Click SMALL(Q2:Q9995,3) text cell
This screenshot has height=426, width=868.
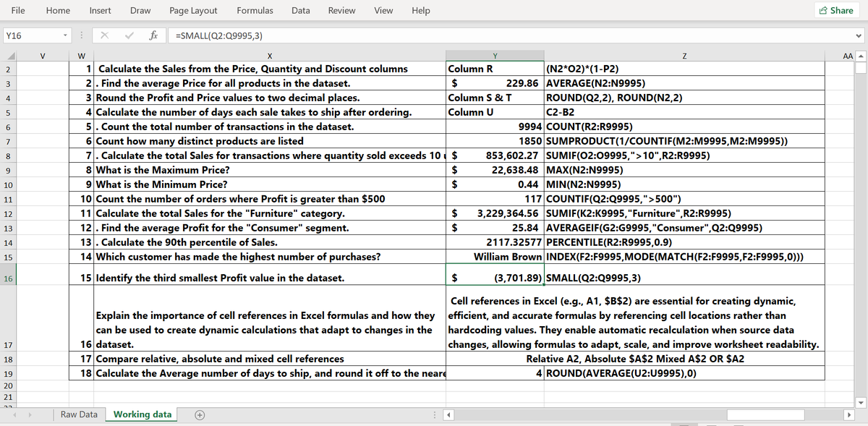point(684,278)
